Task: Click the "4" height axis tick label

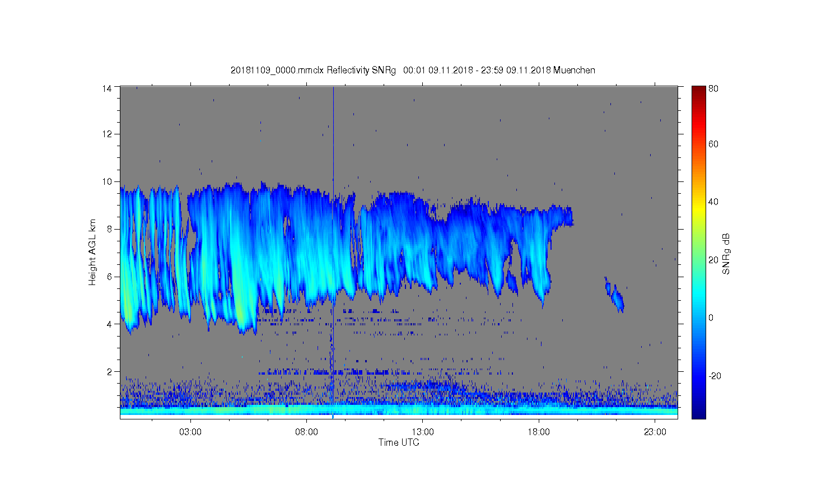Action: (109, 324)
